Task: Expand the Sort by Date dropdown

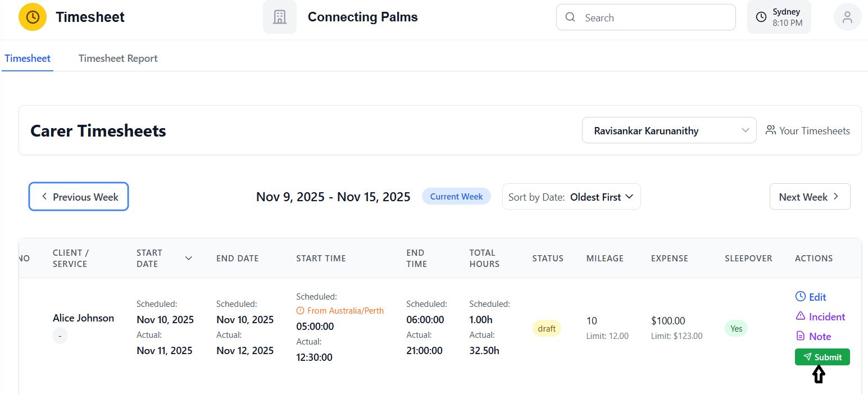Action: 571,197
